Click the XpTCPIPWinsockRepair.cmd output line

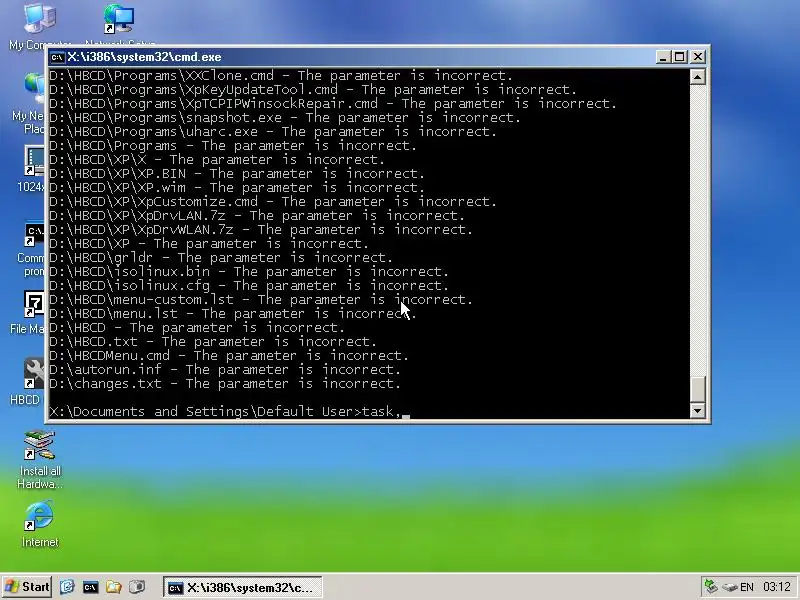[333, 104]
